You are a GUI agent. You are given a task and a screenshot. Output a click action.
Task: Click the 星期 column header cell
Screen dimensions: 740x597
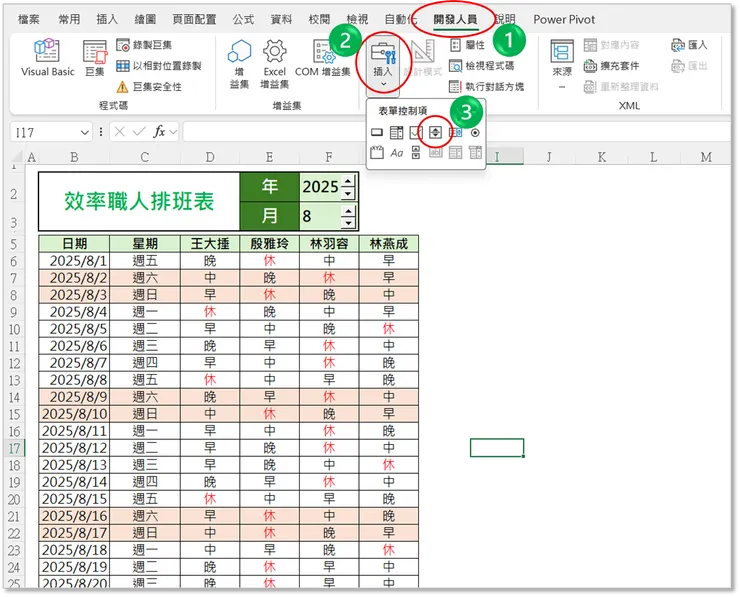[145, 244]
